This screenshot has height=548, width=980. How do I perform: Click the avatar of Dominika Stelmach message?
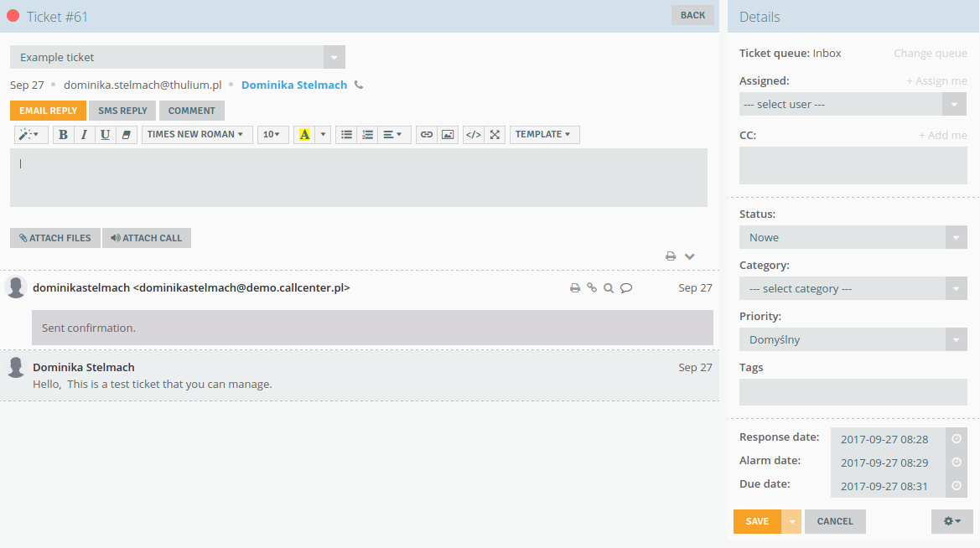16,367
